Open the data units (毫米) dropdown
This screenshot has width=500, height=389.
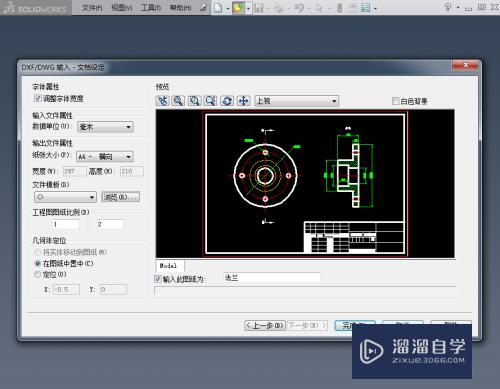[x=105, y=127]
